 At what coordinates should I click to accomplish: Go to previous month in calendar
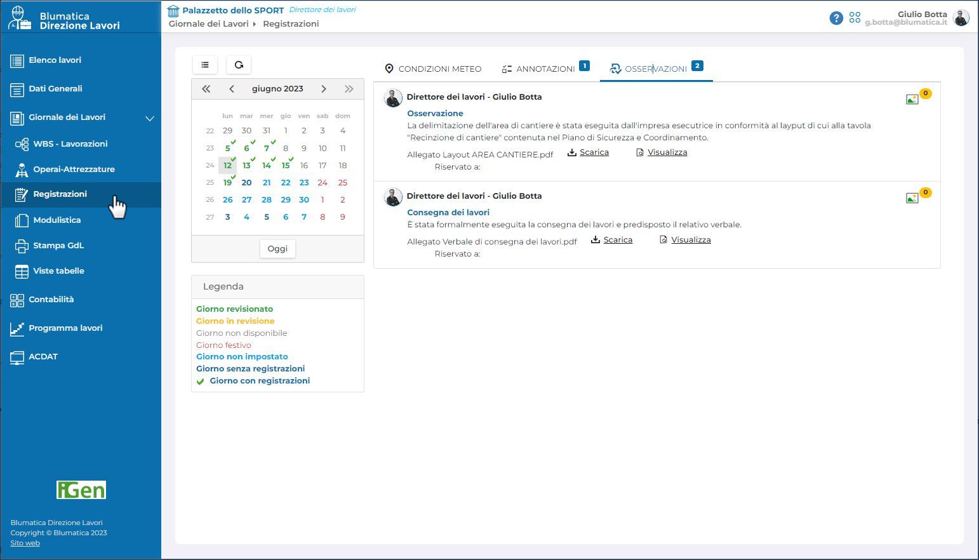(x=232, y=89)
